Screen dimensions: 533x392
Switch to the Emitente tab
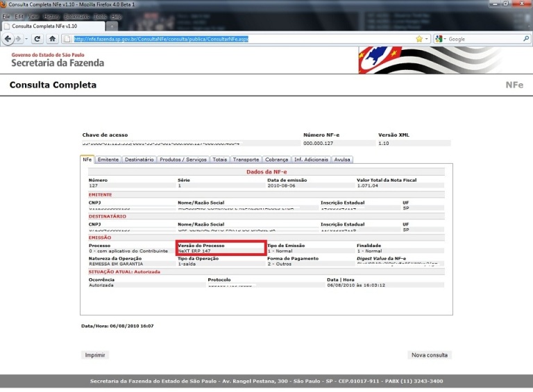point(108,160)
